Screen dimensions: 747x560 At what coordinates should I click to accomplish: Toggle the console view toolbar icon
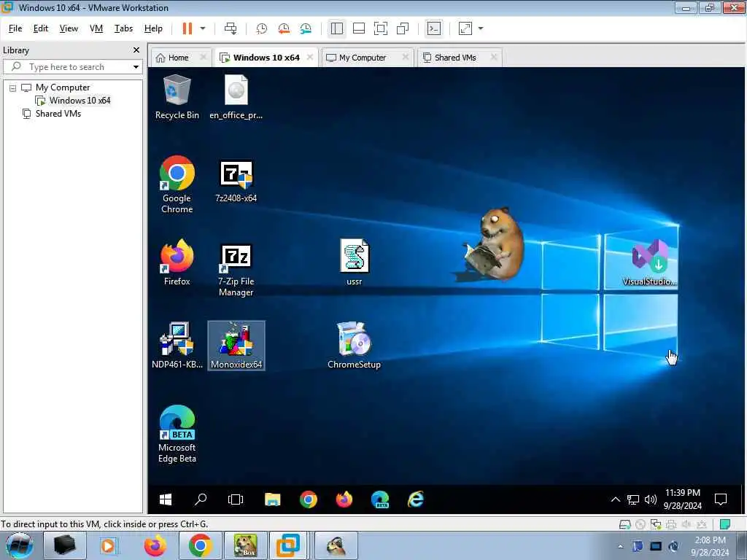coord(434,28)
